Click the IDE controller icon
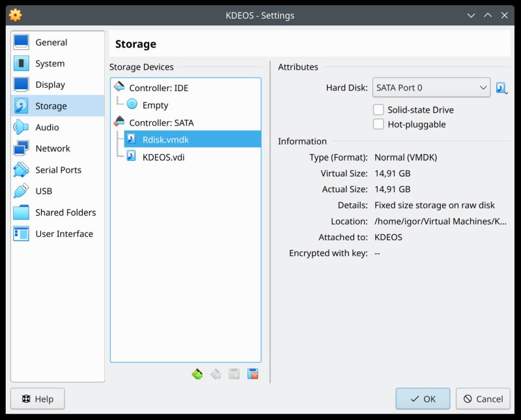This screenshot has width=521, height=420. [x=119, y=87]
